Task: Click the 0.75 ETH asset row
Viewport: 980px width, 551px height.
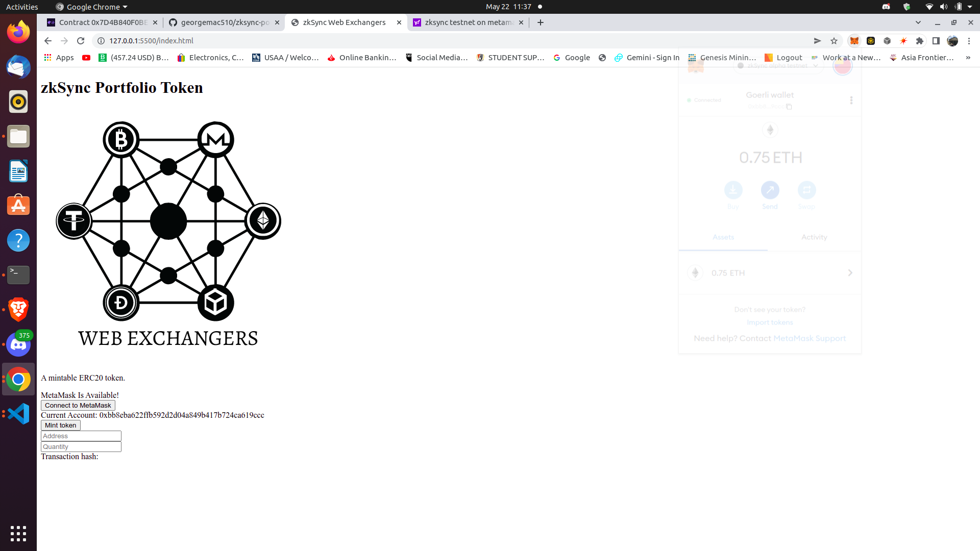Action: [769, 272]
